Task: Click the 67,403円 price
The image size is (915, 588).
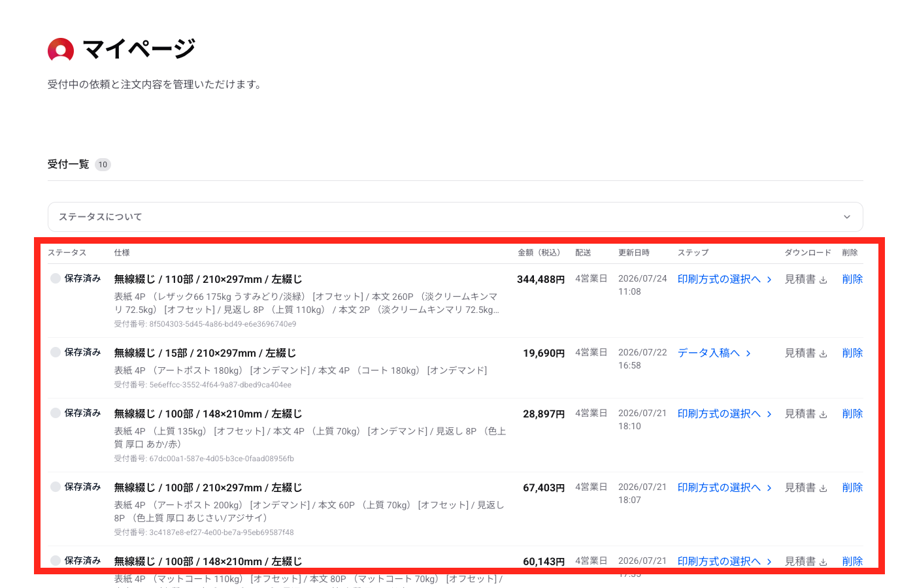Action: [x=544, y=487]
